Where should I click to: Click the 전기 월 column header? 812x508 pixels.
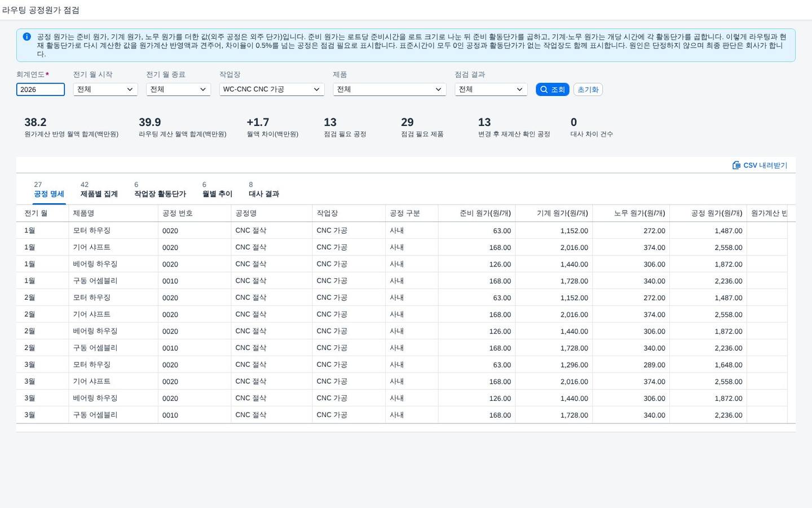click(42, 213)
